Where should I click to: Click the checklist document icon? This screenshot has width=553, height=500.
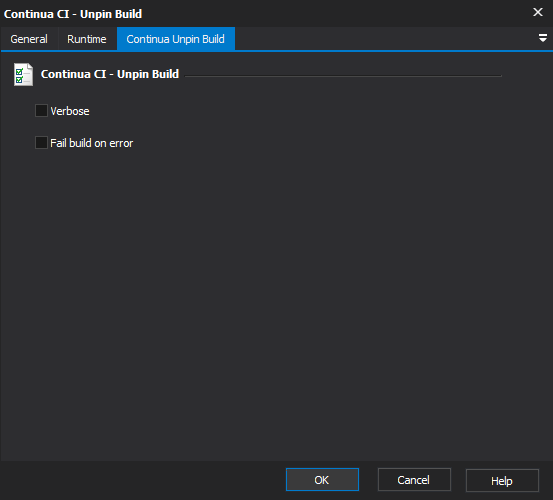pyautogui.click(x=23, y=74)
